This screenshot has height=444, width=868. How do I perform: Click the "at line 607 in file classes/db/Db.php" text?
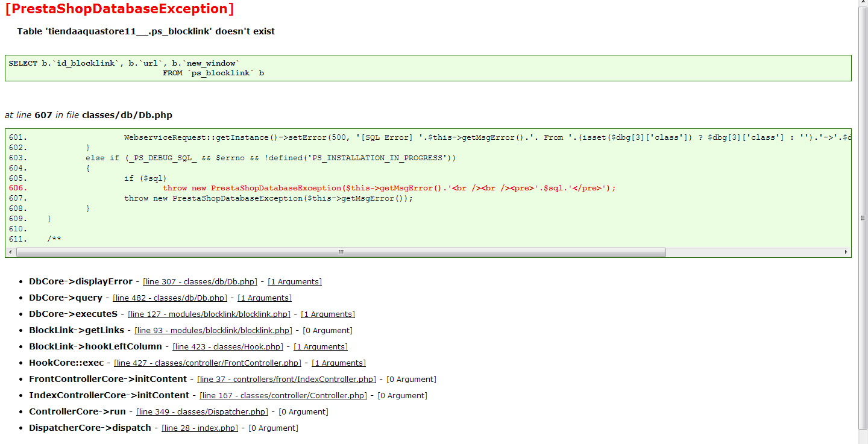[89, 115]
